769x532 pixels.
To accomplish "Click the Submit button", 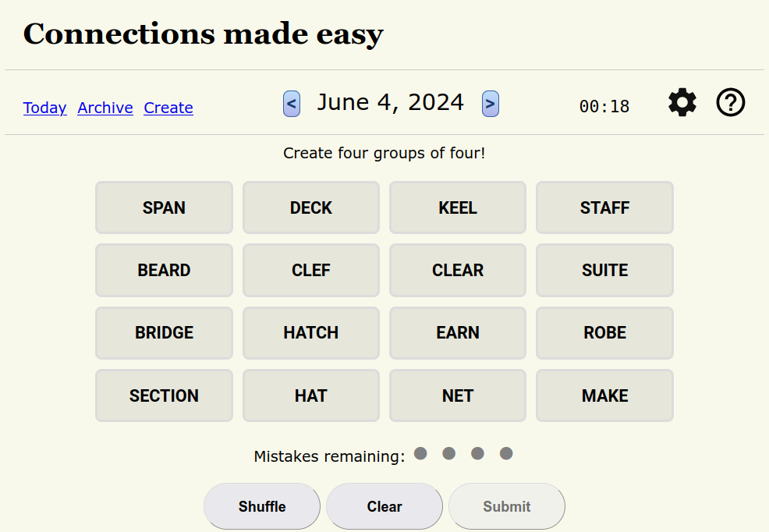I will pyautogui.click(x=506, y=506).
